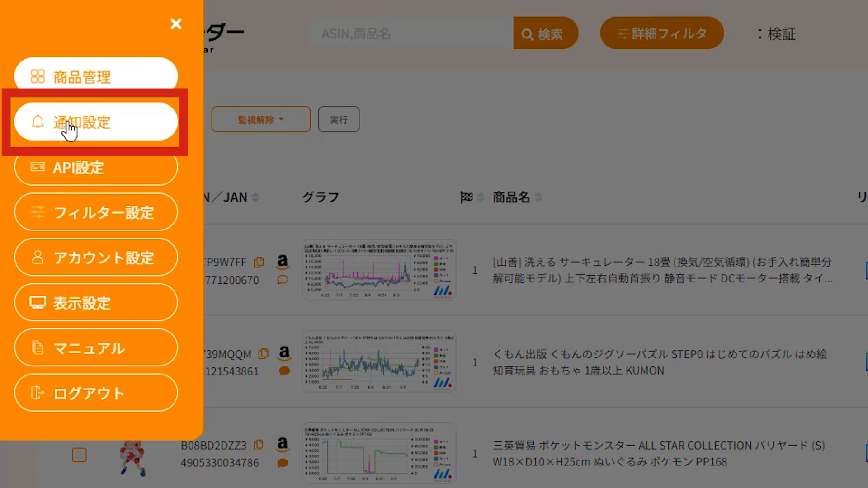The width and height of the screenshot is (868, 488).
Task: Click Amazon icon in Pokemon plush row
Action: [x=283, y=444]
